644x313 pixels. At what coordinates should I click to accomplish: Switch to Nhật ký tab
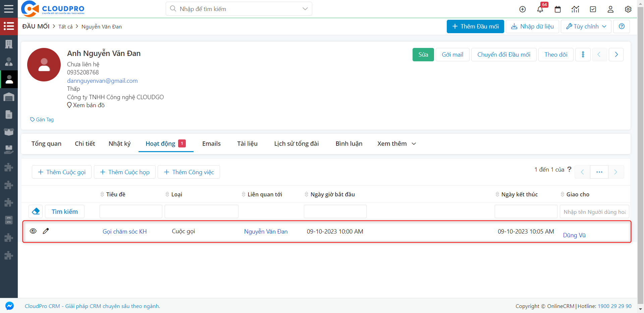coord(119,144)
